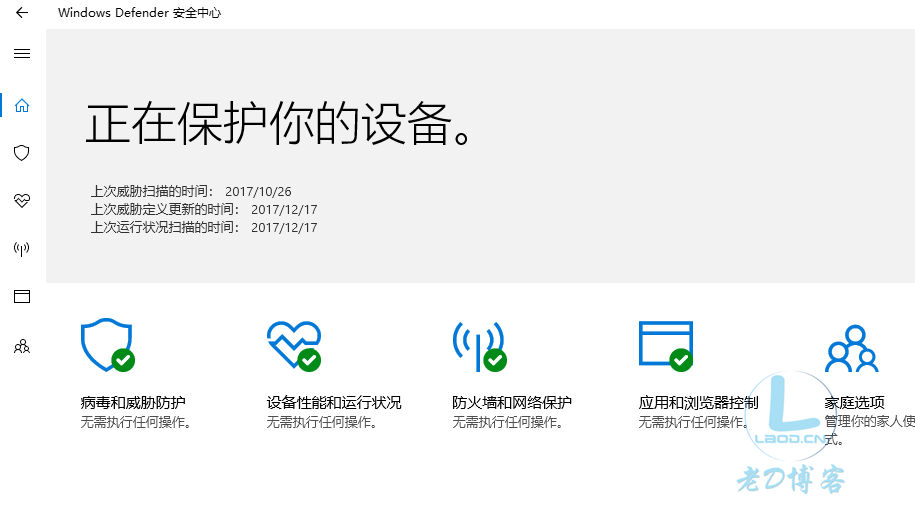Open 应用和浏览器控制 title
915x527 pixels.
[x=699, y=403]
